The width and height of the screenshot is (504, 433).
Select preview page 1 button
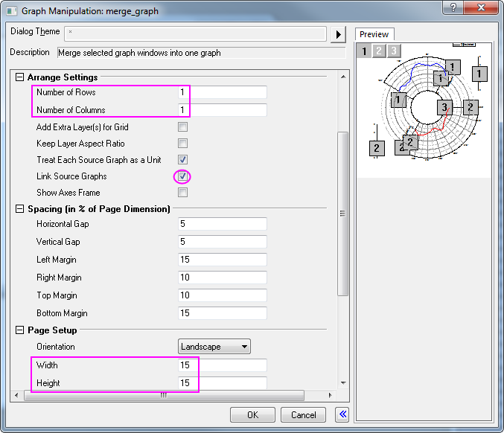pyautogui.click(x=365, y=51)
